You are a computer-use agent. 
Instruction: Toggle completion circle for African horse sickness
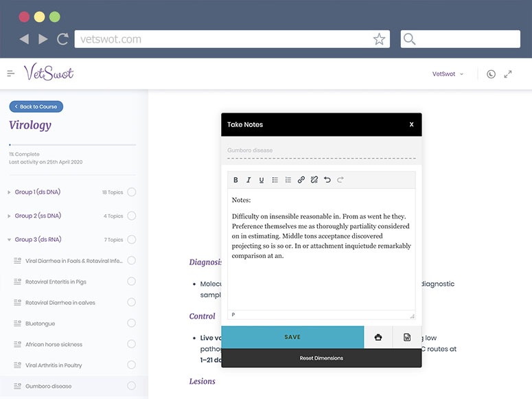pyautogui.click(x=131, y=344)
